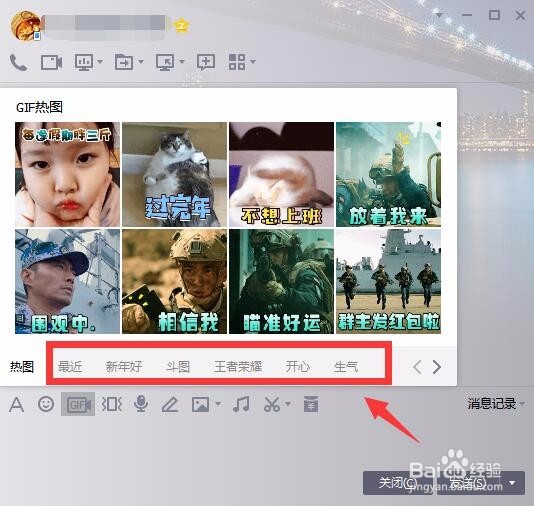Select the 生气 category tab
This screenshot has width=534, height=506.
pos(346,367)
